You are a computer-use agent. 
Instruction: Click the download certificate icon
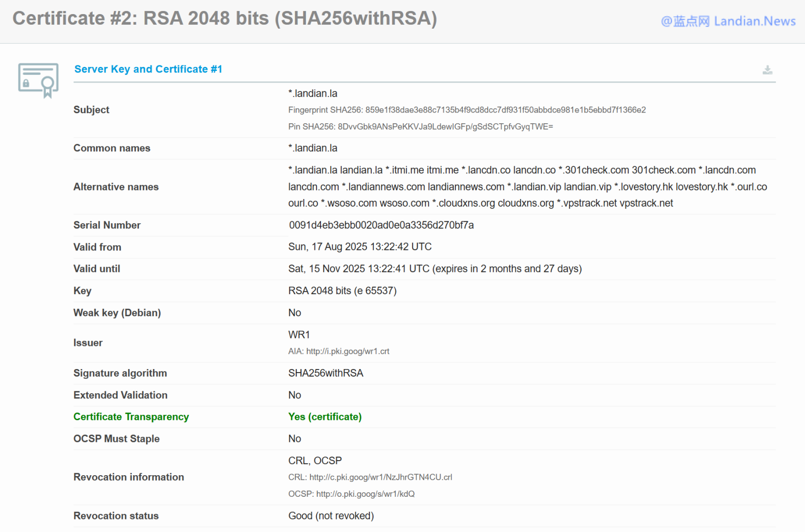click(x=767, y=70)
